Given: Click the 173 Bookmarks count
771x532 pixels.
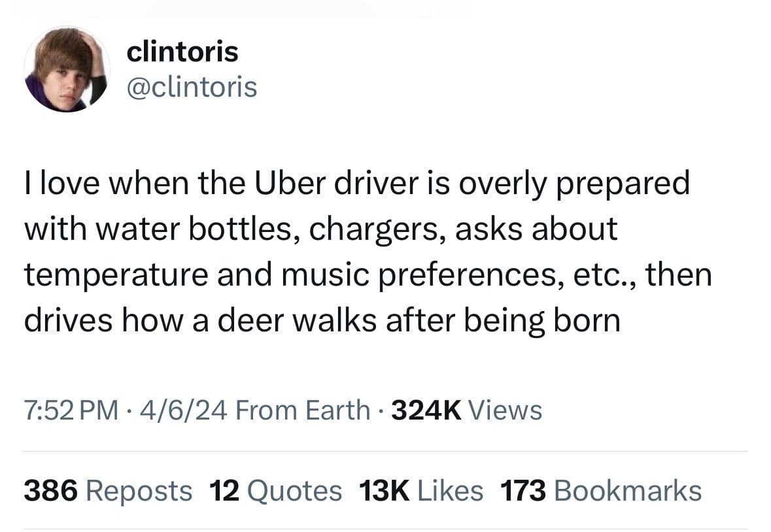Looking at the screenshot, I should point(600,491).
